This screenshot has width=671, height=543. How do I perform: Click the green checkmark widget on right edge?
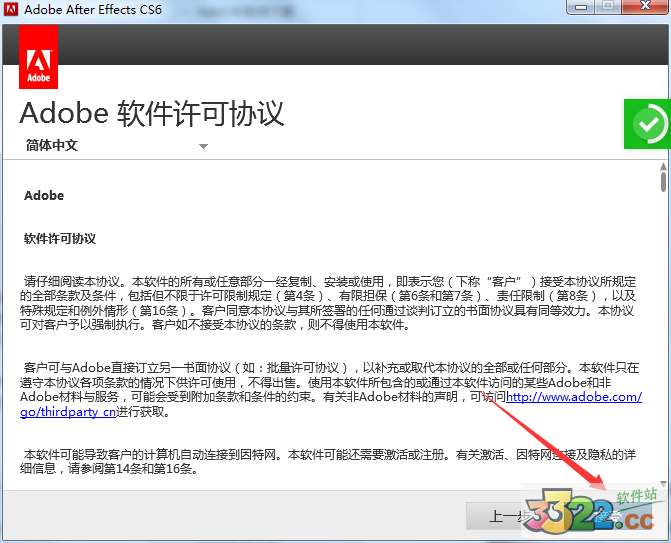(x=647, y=124)
